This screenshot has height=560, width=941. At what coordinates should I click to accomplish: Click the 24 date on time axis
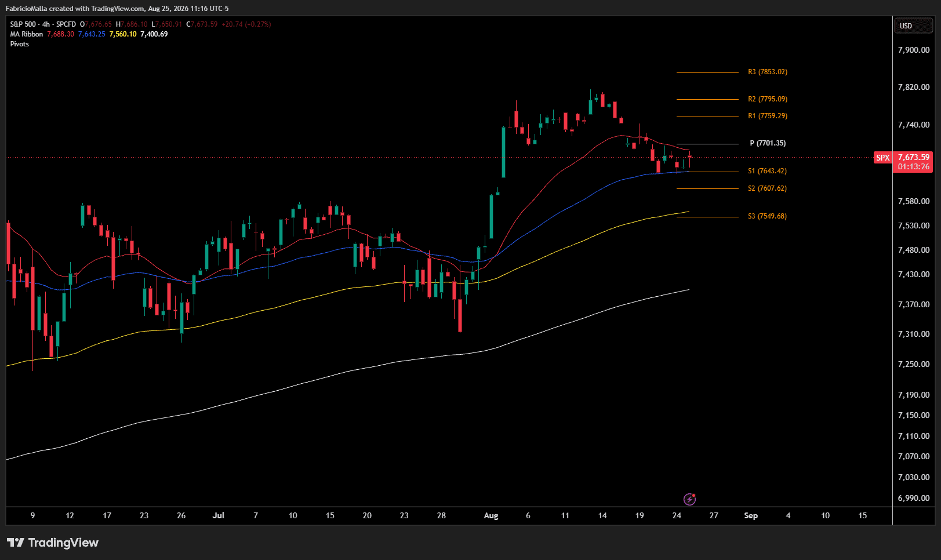pyautogui.click(x=677, y=515)
